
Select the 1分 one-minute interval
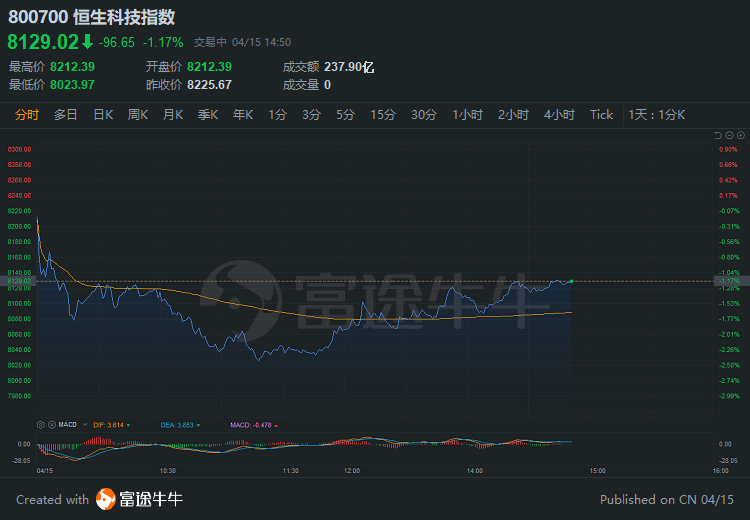tap(277, 115)
